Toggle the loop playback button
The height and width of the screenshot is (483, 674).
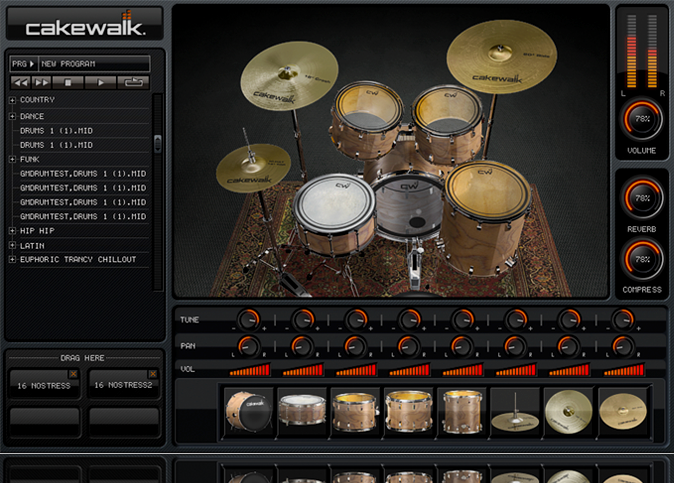tap(133, 83)
